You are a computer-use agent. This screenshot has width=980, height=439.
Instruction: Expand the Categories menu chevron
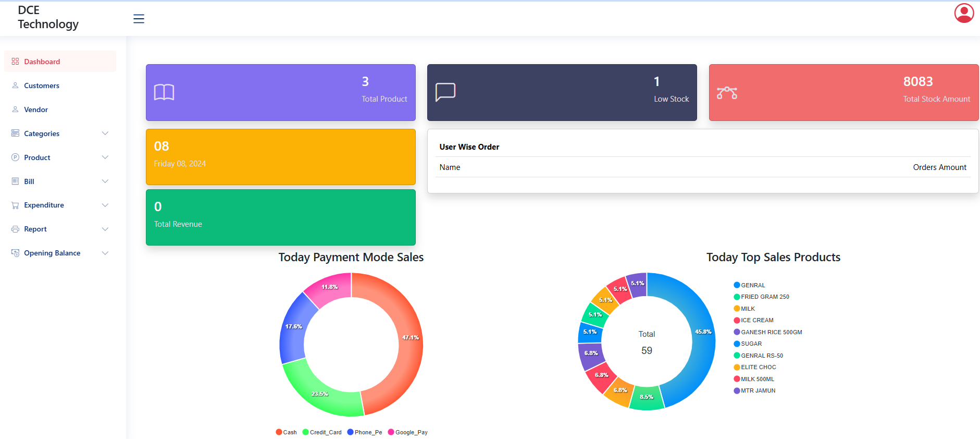pyautogui.click(x=105, y=133)
